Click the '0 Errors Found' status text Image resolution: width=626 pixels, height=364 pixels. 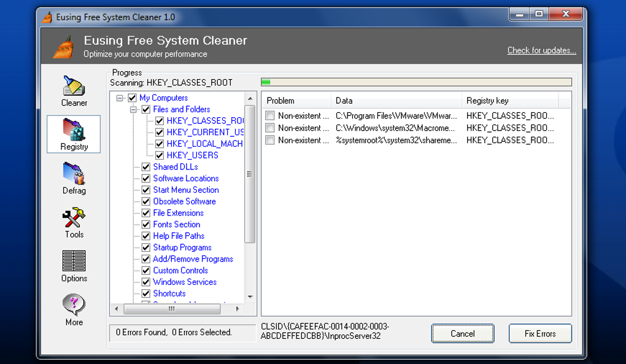pos(174,332)
